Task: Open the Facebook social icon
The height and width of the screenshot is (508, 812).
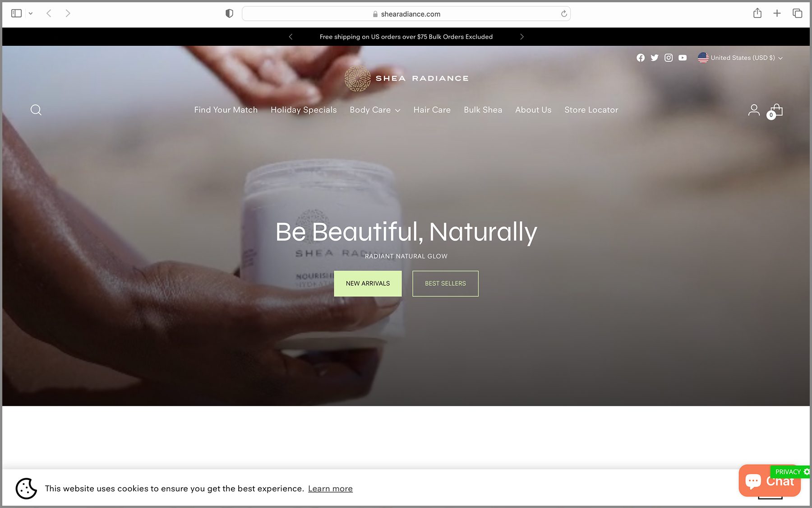Action: point(640,58)
